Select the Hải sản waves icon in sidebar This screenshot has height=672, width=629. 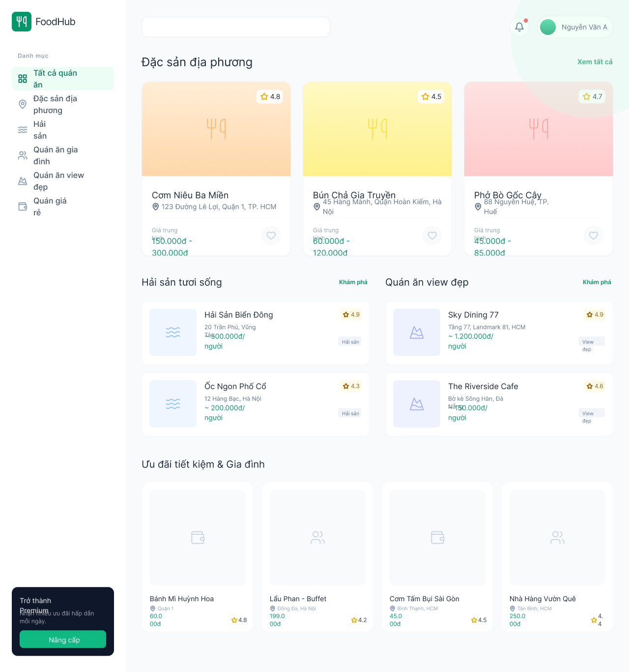[23, 130]
